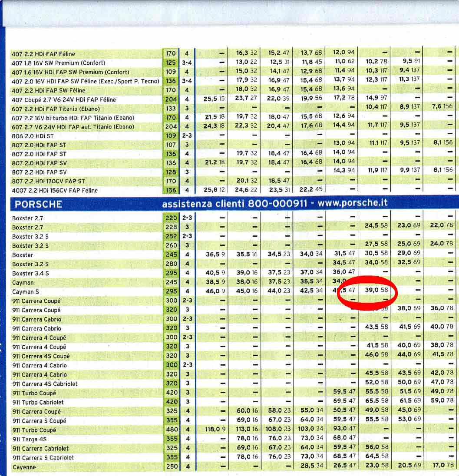Select the 806 2.0 HDi ST model name
This screenshot has height=476, width=459.
pos(33,136)
